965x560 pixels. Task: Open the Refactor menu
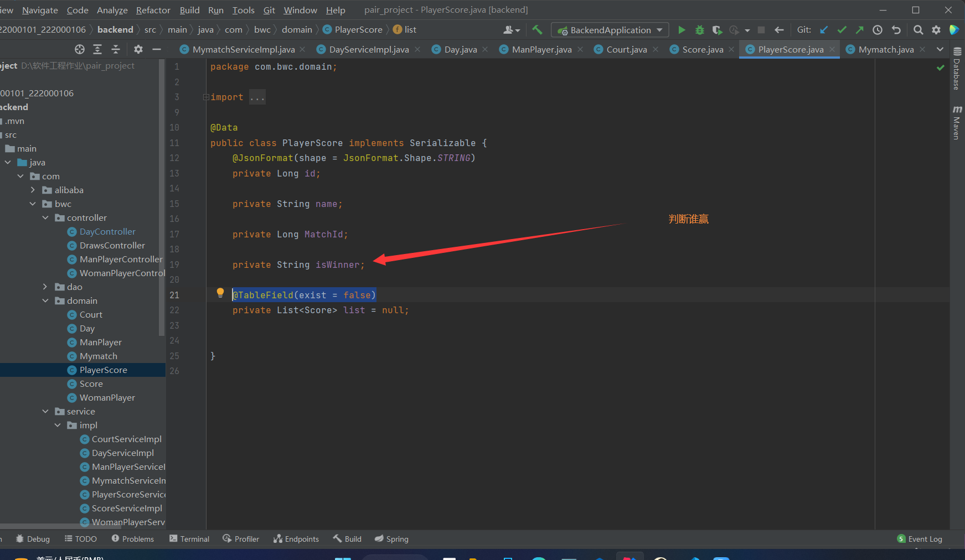(153, 10)
